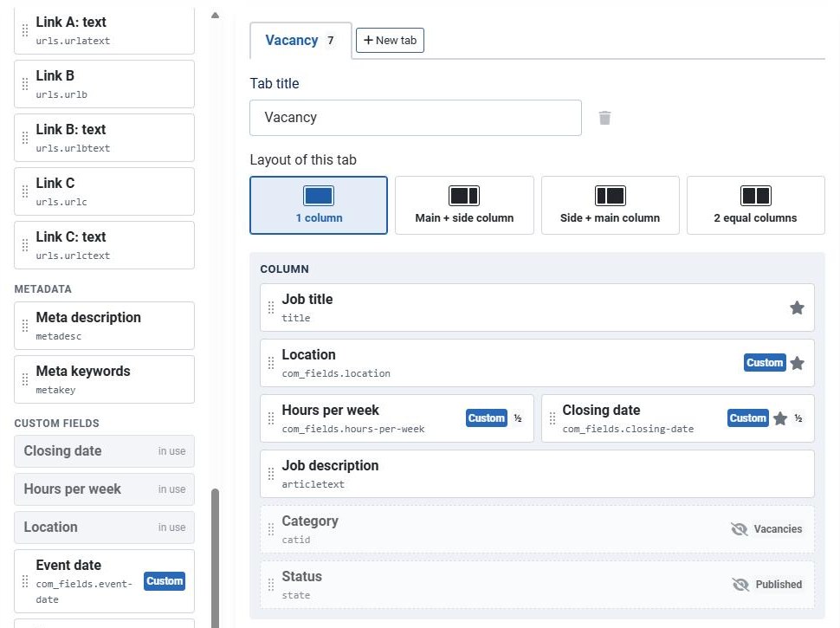Edit the Tab title input field
The image size is (840, 628).
[x=416, y=117]
